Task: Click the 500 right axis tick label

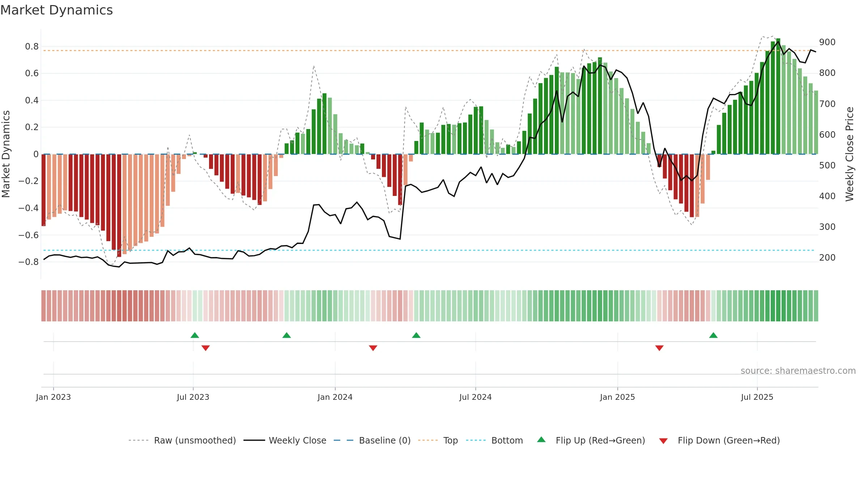Action: tap(827, 165)
